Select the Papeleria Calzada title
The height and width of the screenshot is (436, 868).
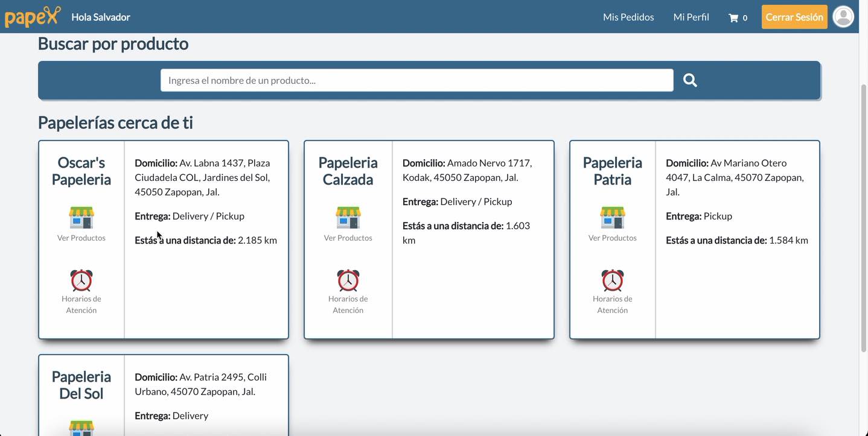click(348, 171)
